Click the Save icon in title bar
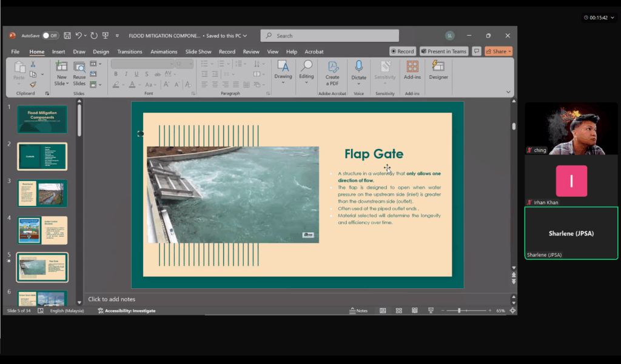Viewport: 621px width, 364px height. click(67, 36)
